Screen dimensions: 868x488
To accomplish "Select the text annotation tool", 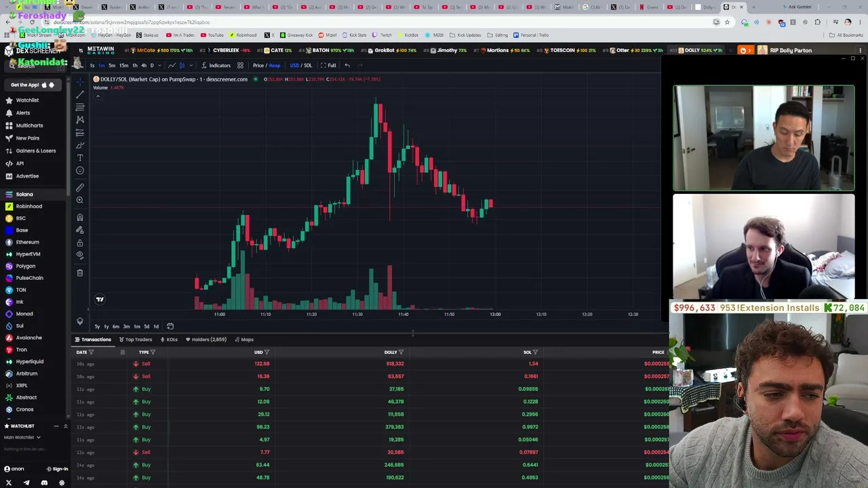I will click(80, 158).
